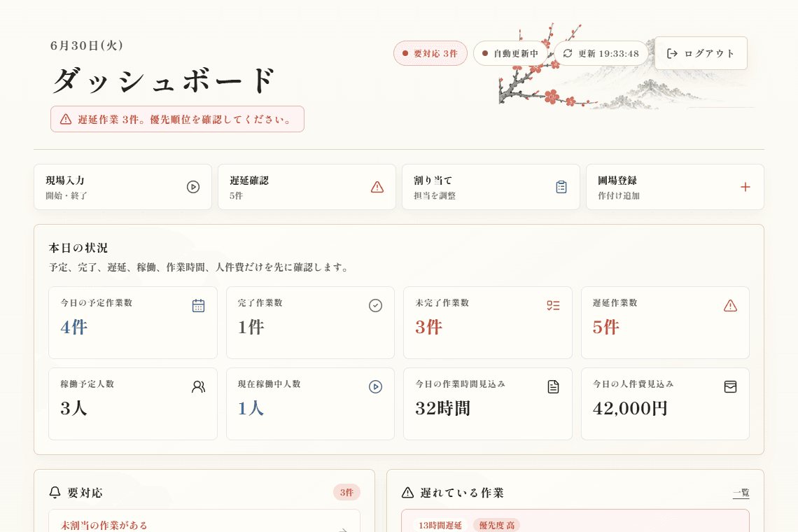Click the 優先度 高 priority tag
Viewport: 798px width, 532px height.
pyautogui.click(x=497, y=526)
